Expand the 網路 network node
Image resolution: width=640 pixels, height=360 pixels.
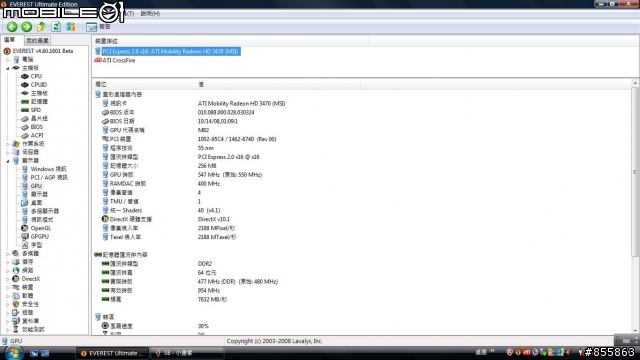point(7,271)
